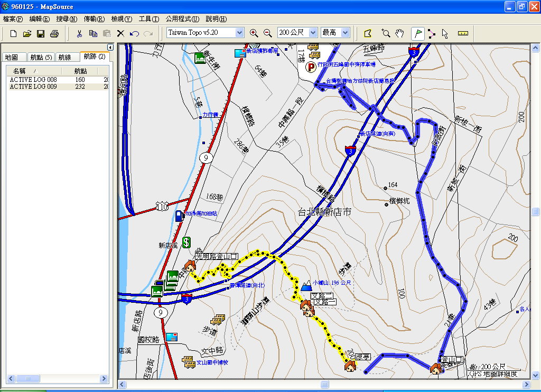Screen dimensions: 541x392
Task: Click the Print icon in the toolbar
Action: (54, 33)
